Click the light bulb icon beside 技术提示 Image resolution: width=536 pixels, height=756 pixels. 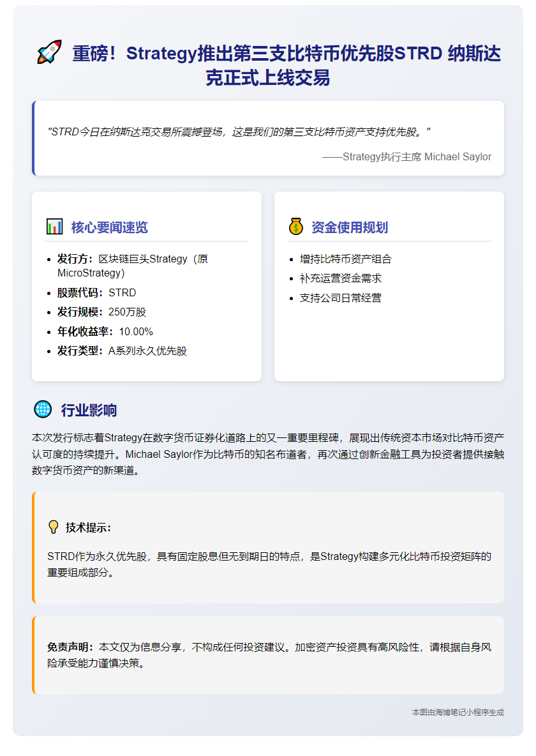coord(54,527)
